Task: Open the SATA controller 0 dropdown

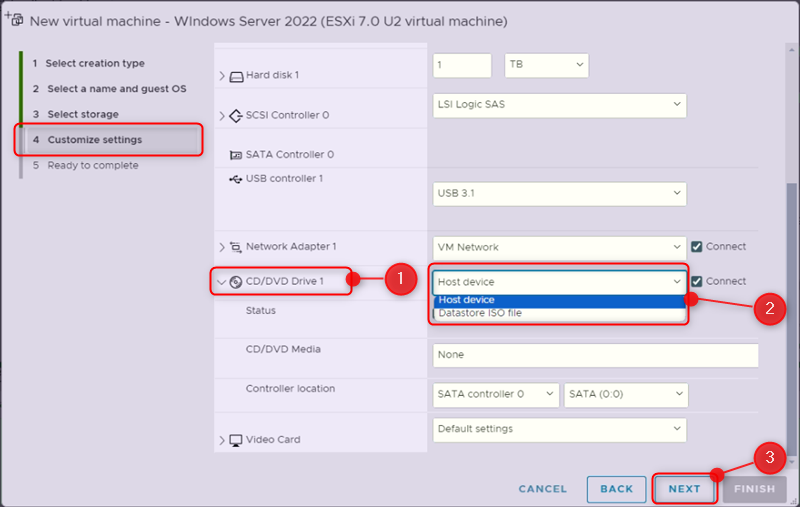Action: coord(495,395)
